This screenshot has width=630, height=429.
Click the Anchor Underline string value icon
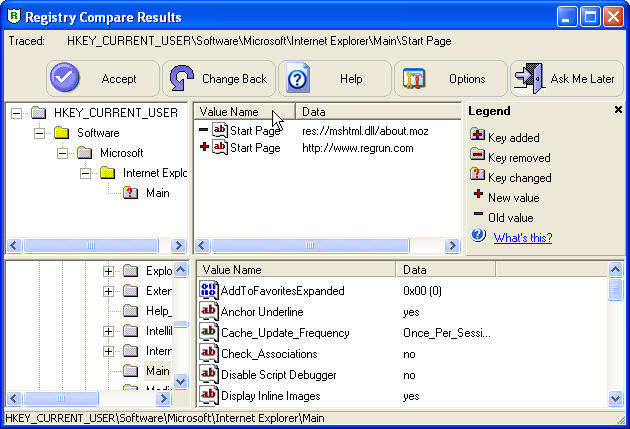click(x=209, y=312)
